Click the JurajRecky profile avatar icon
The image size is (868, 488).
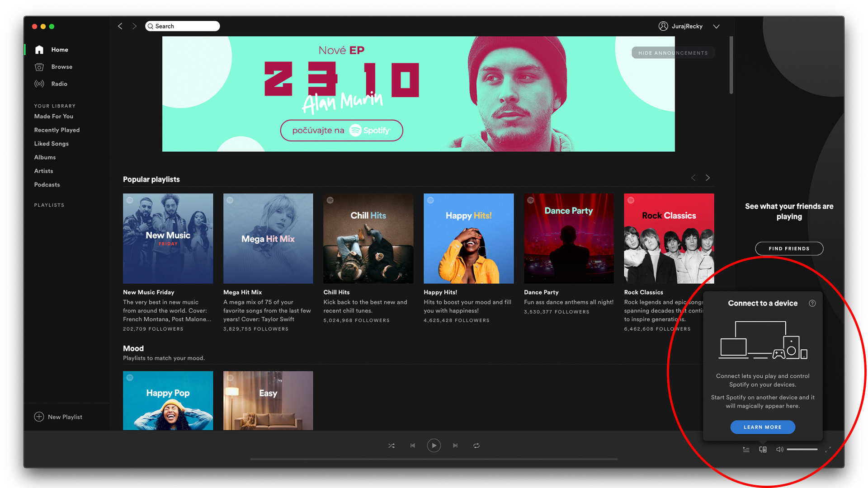[x=663, y=26]
